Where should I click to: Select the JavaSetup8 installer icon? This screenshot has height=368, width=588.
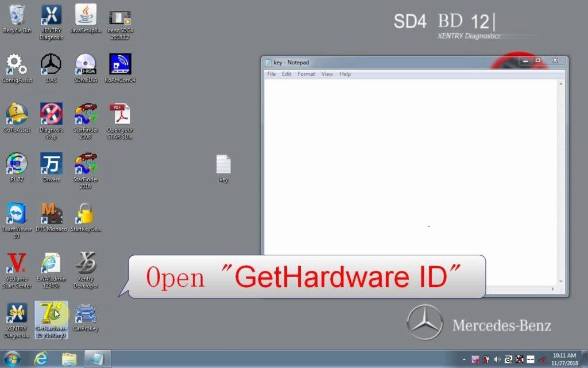(86, 19)
